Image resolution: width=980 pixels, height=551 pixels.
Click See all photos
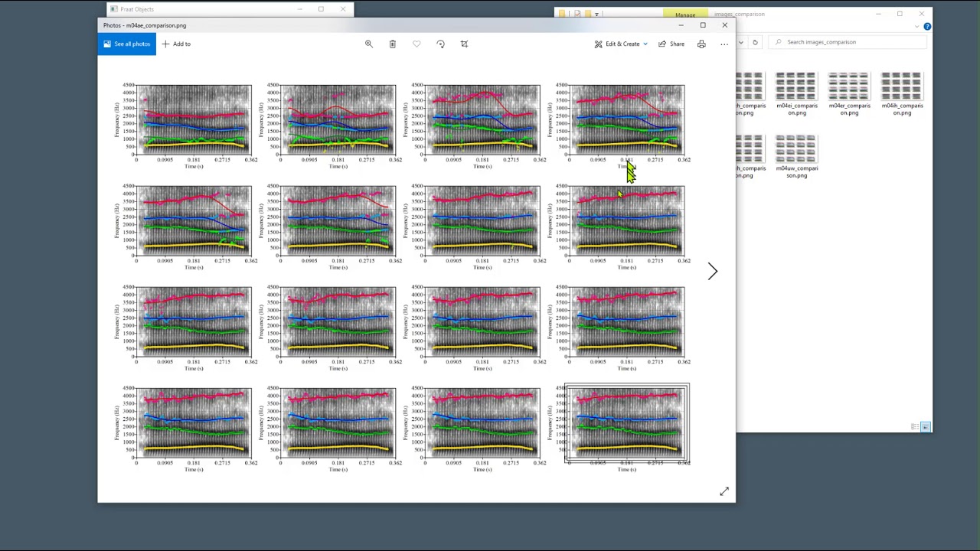(126, 44)
